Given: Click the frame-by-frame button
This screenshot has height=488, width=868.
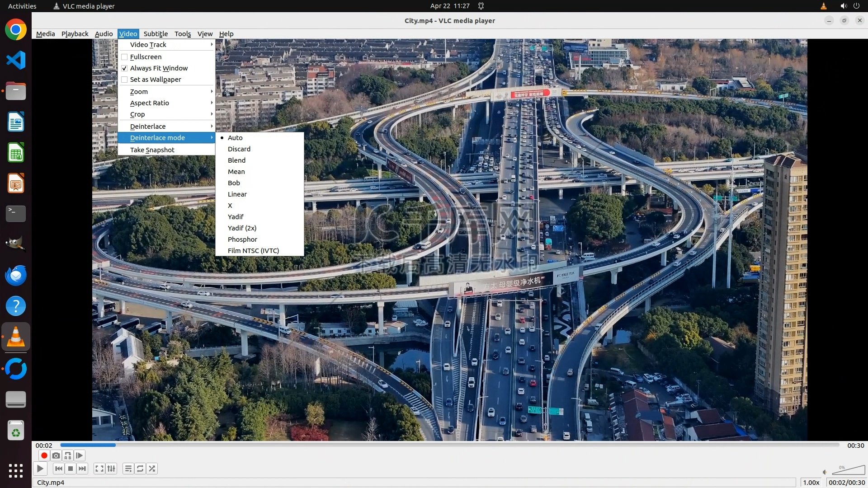Looking at the screenshot, I should [x=80, y=455].
